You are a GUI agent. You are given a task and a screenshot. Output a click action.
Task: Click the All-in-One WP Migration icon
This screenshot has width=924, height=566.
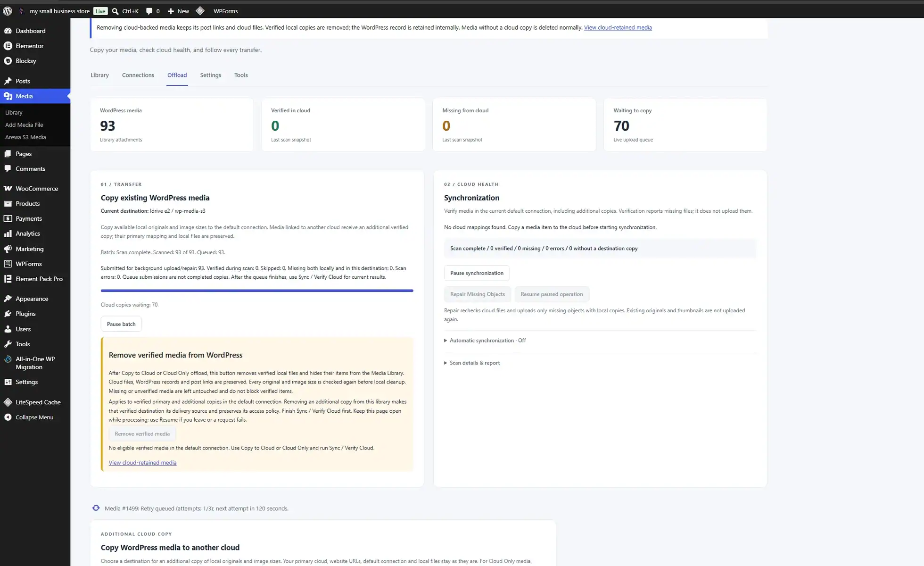(x=8, y=359)
